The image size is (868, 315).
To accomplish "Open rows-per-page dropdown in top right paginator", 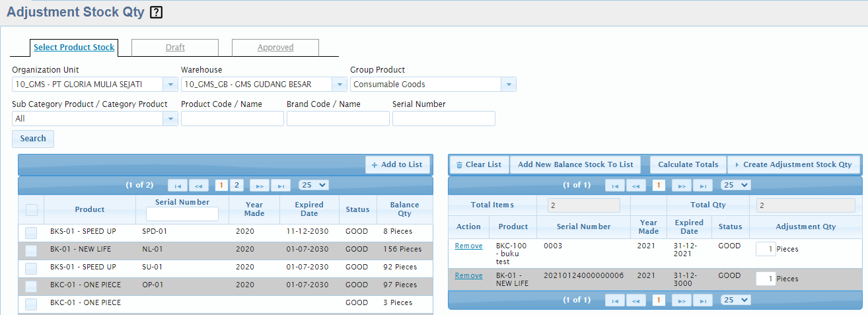I will (736, 186).
